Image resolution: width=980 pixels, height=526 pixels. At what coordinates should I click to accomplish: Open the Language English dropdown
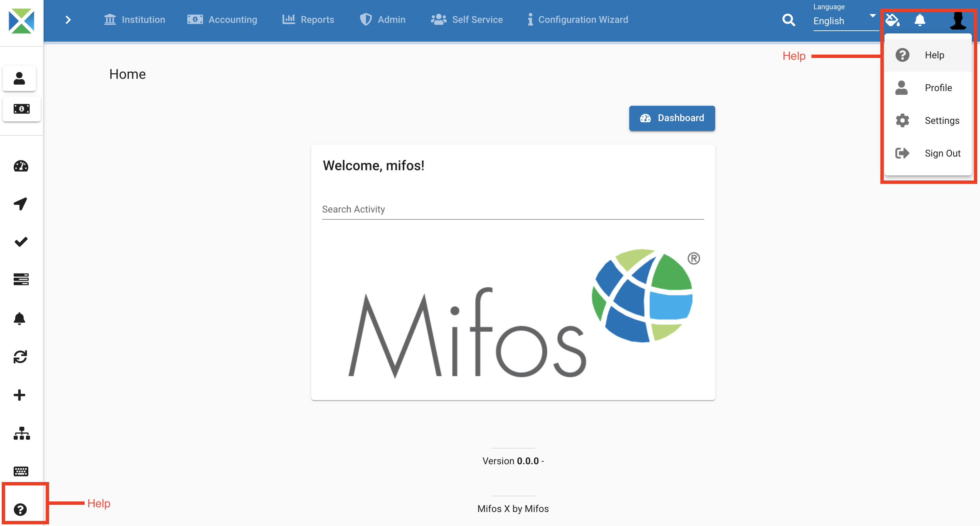pos(844,20)
